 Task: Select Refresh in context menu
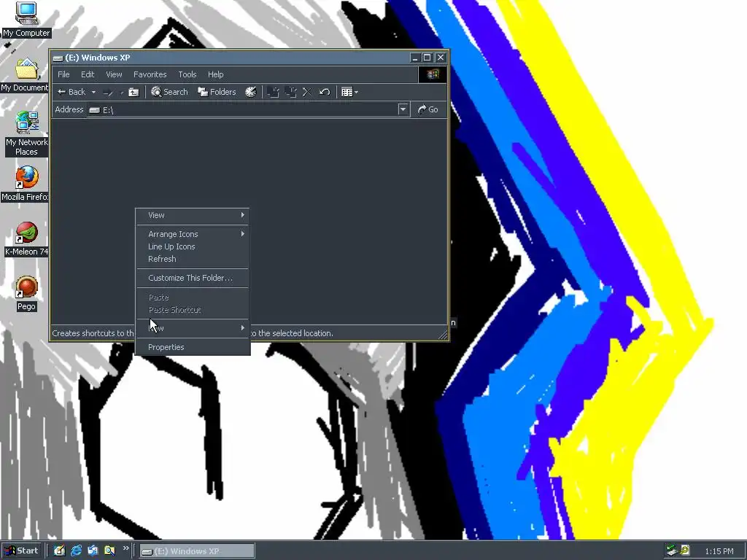point(193,259)
